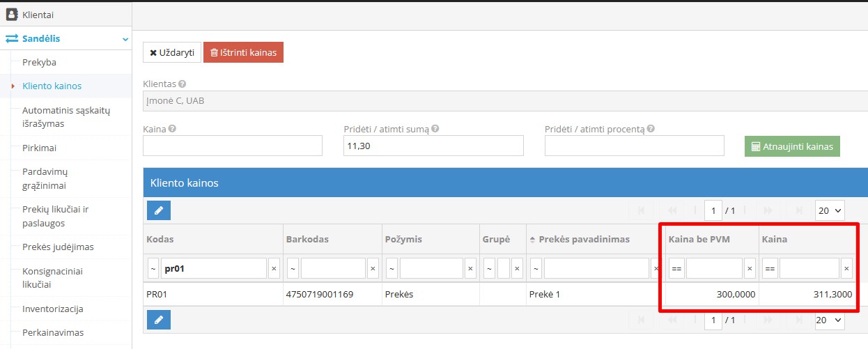
Task: Click the Ištrinti kainas button
Action: point(243,52)
